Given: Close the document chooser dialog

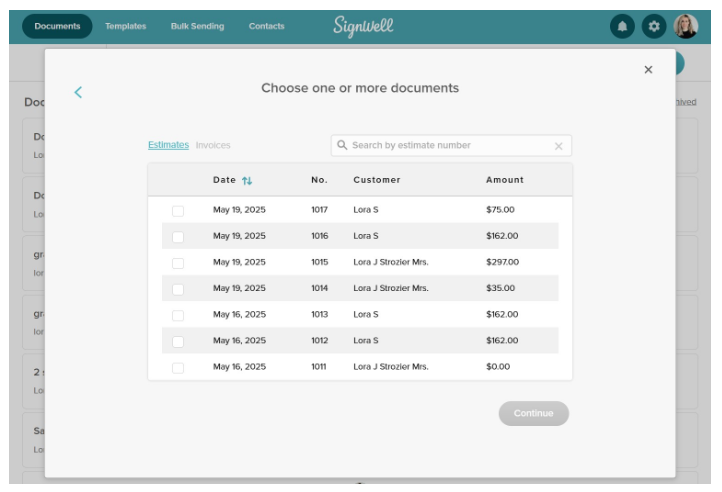Looking at the screenshot, I should (x=648, y=69).
